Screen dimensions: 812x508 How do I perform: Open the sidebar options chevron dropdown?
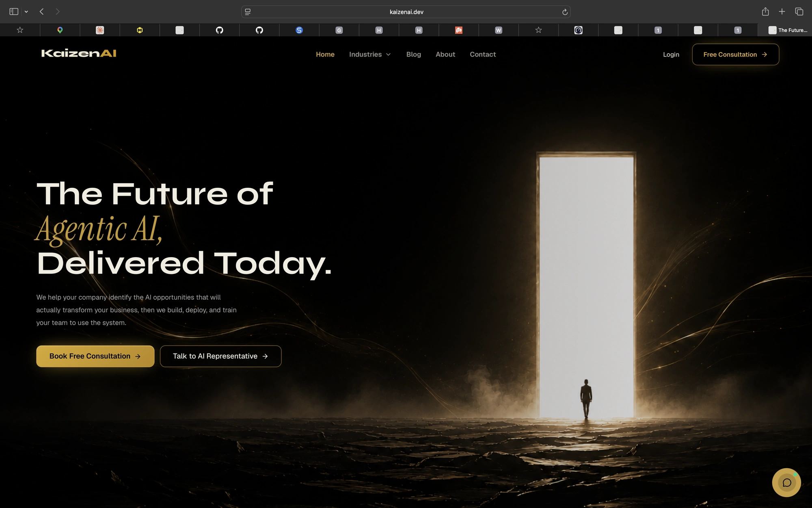pyautogui.click(x=26, y=12)
